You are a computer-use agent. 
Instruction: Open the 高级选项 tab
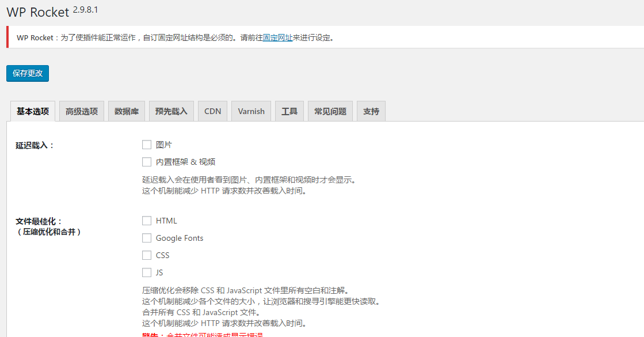tap(82, 111)
